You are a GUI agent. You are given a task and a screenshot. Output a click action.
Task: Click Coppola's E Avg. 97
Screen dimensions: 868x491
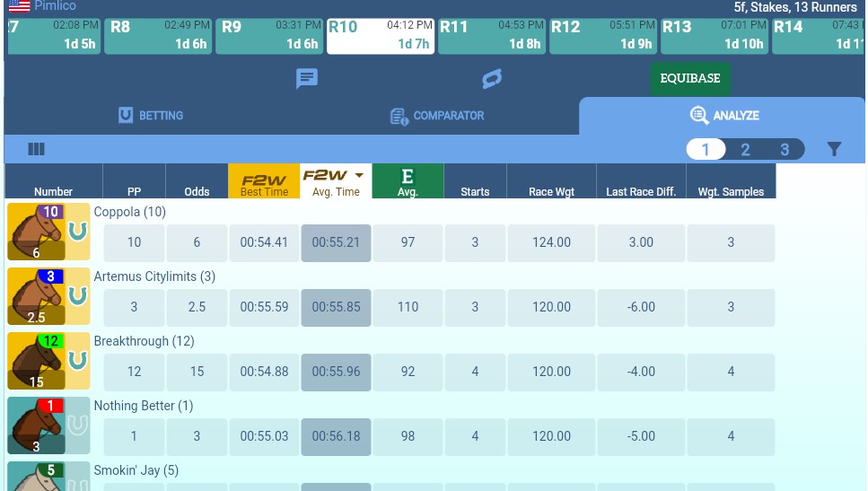pos(408,242)
